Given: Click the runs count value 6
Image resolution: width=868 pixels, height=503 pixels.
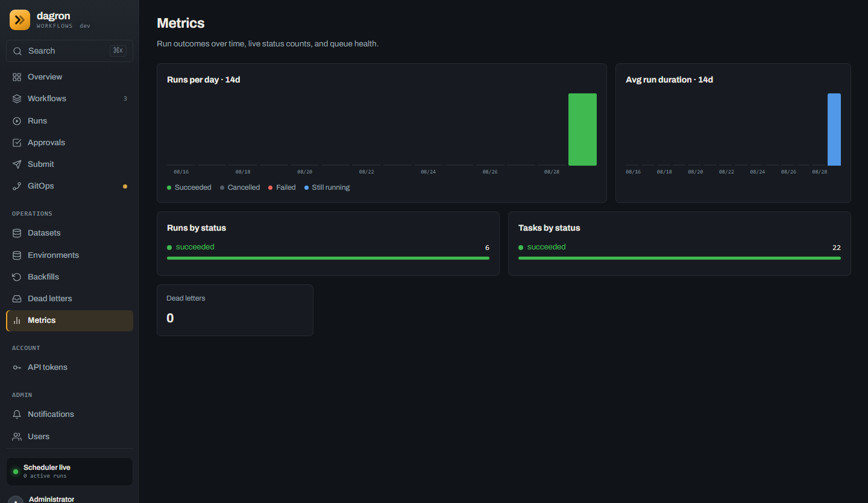Looking at the screenshot, I should click(x=487, y=248).
